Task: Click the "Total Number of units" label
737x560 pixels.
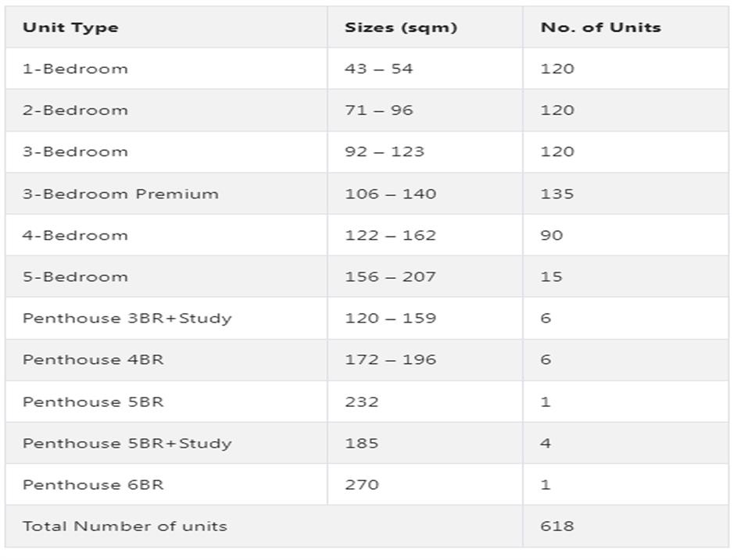Action: (x=125, y=526)
